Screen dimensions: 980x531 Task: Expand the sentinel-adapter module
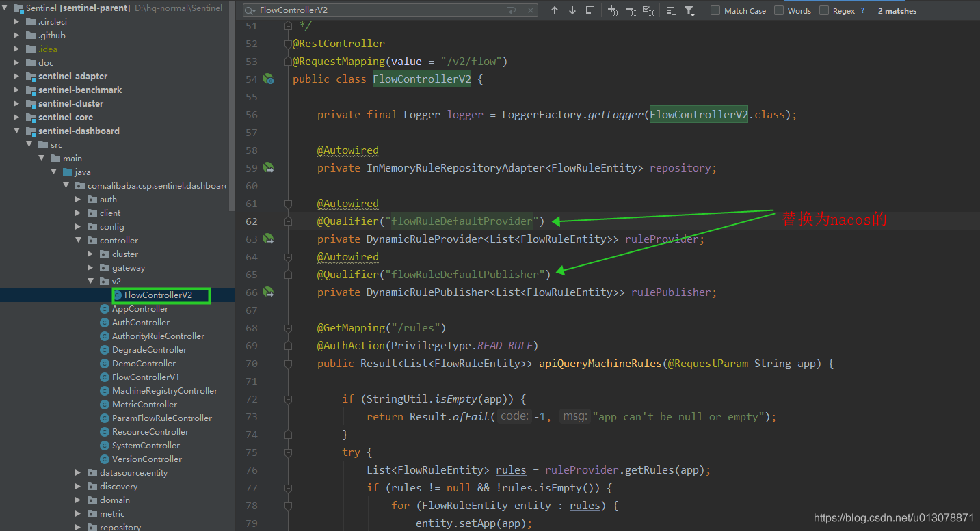click(x=17, y=76)
